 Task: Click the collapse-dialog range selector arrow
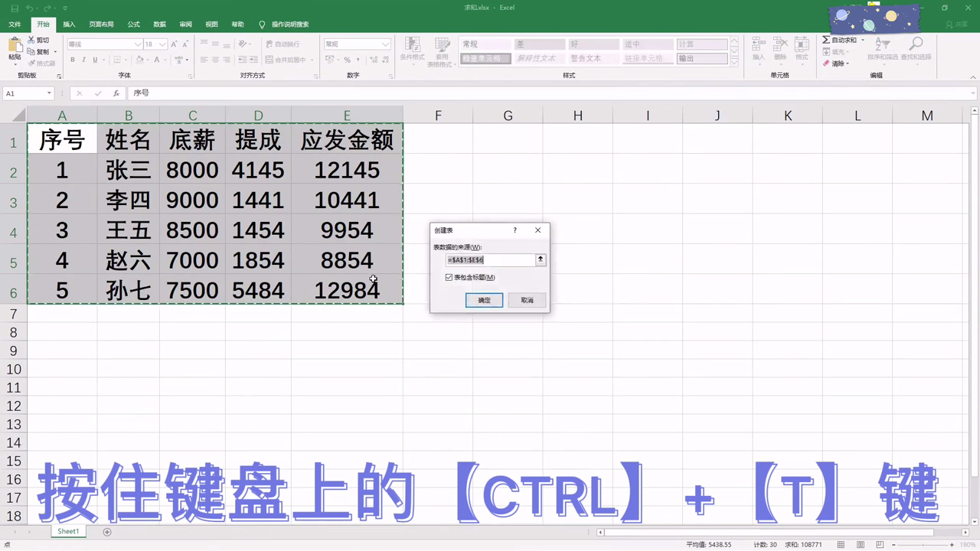(541, 260)
